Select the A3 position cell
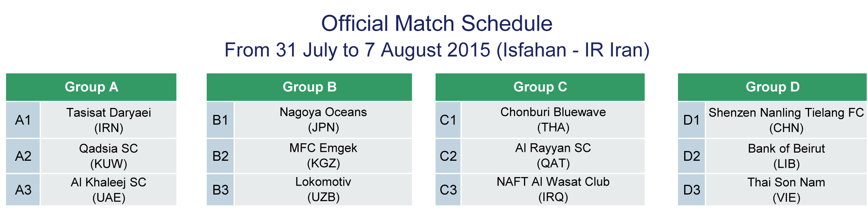 (23, 189)
